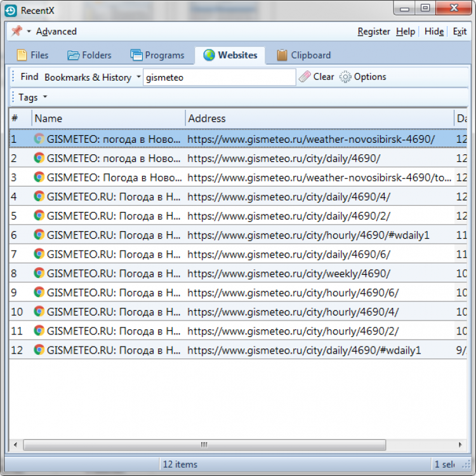Click the scroll left arrow

pyautogui.click(x=15, y=445)
